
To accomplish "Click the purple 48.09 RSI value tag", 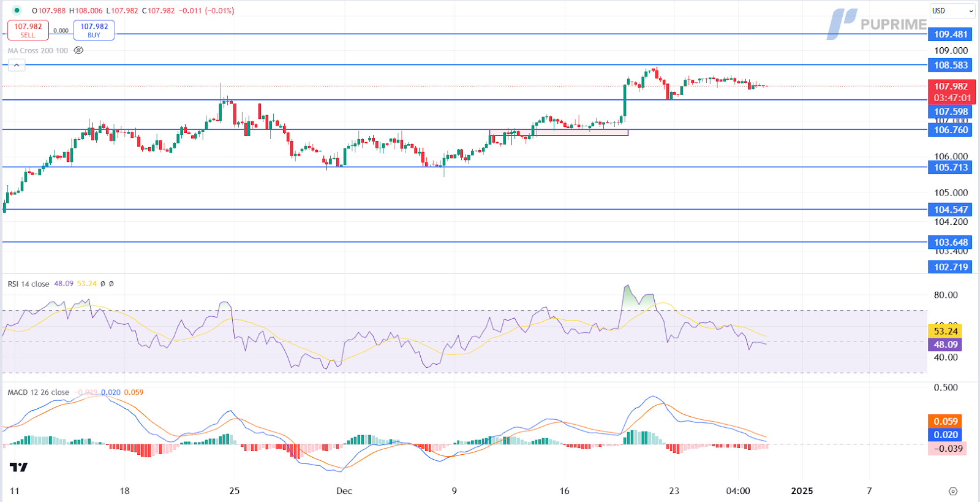I will coord(945,344).
